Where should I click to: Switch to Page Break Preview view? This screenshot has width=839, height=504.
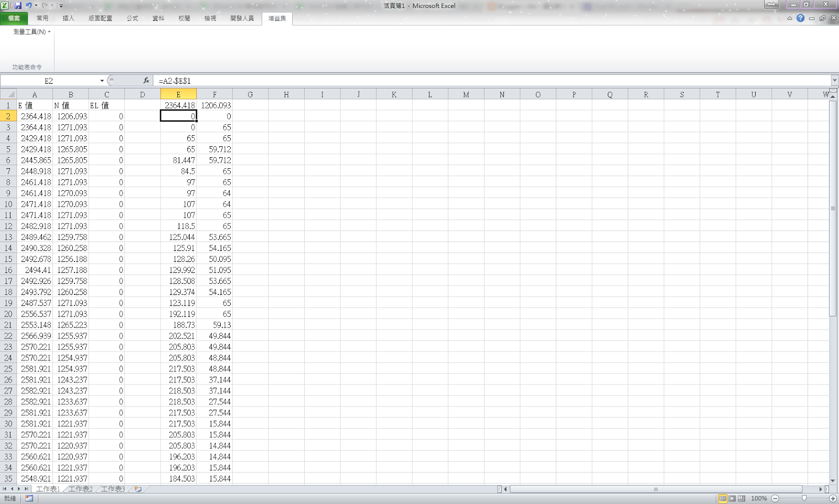[741, 498]
